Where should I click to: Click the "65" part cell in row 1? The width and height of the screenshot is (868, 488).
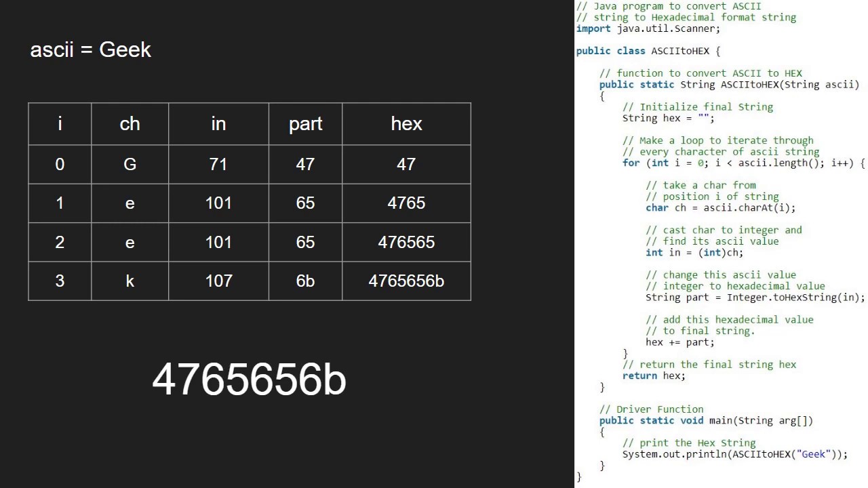point(305,203)
